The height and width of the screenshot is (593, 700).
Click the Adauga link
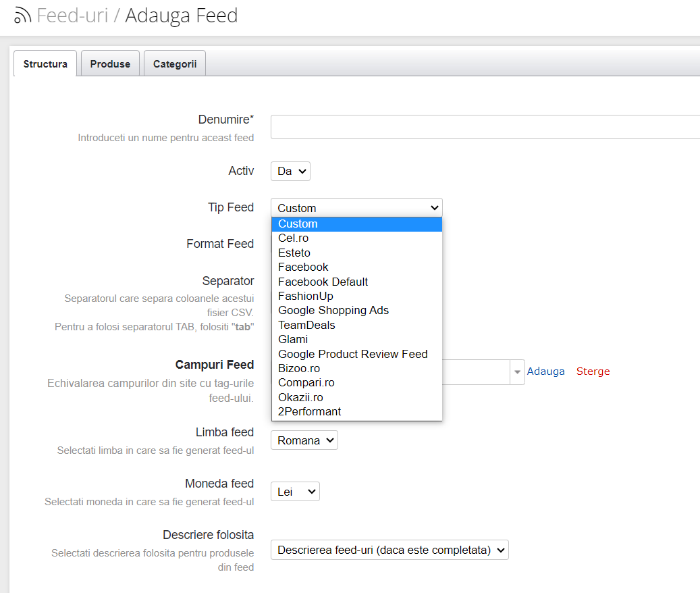click(x=545, y=371)
